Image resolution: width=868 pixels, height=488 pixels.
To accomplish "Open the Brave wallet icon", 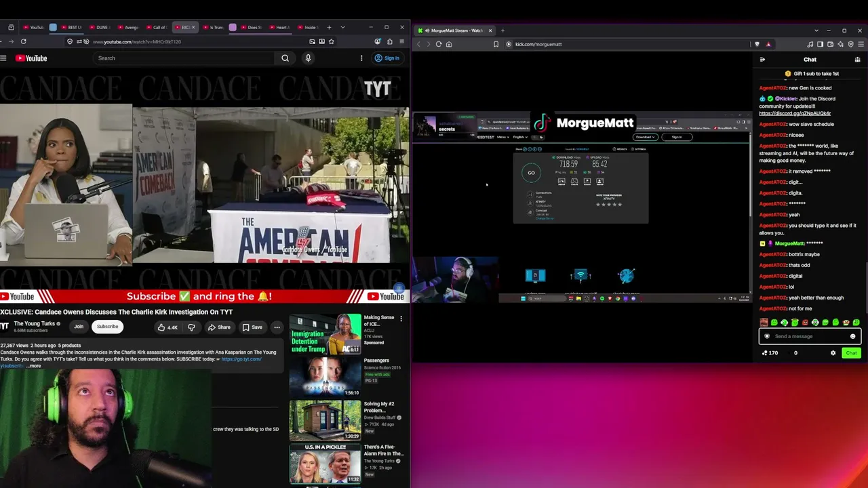I will 830,44.
